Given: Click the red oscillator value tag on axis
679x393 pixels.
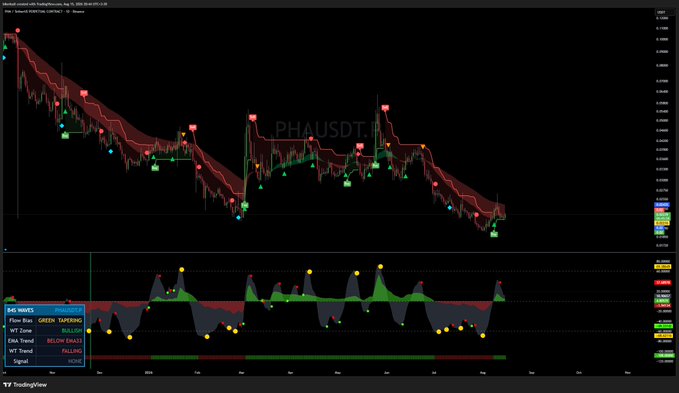Looking at the screenshot, I should [663, 283].
